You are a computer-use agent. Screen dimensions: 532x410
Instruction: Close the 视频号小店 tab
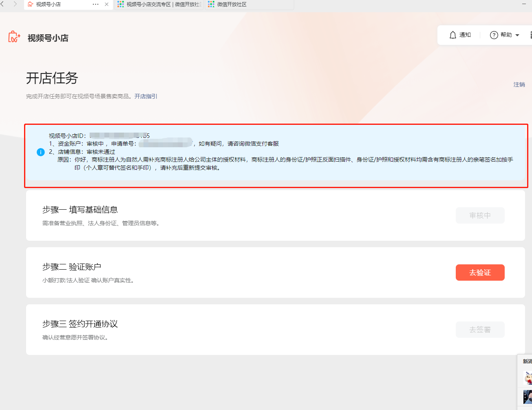107,4
